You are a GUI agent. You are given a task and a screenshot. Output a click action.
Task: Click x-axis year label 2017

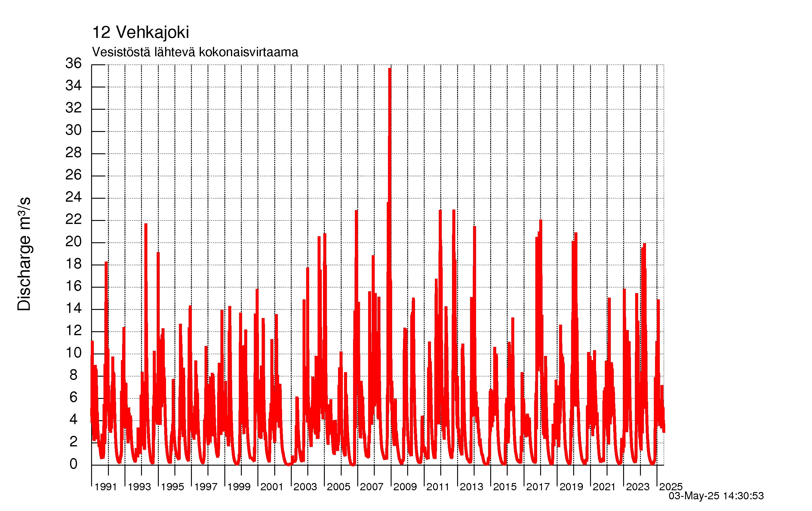click(538, 487)
